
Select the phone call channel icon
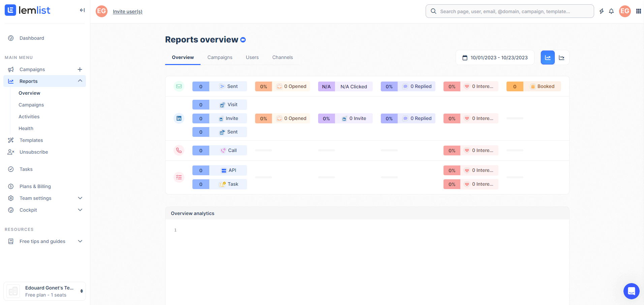tap(179, 150)
